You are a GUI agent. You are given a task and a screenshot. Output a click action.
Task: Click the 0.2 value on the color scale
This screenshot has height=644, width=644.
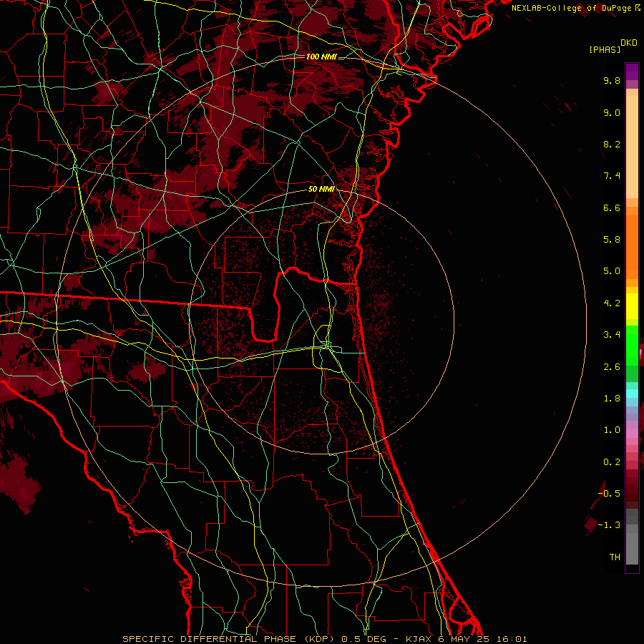click(612, 462)
